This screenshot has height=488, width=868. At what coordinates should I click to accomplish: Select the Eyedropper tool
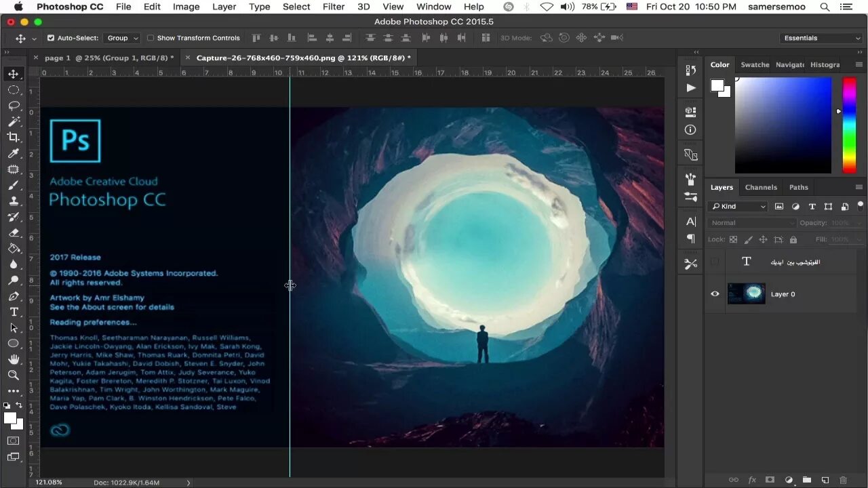[14, 153]
